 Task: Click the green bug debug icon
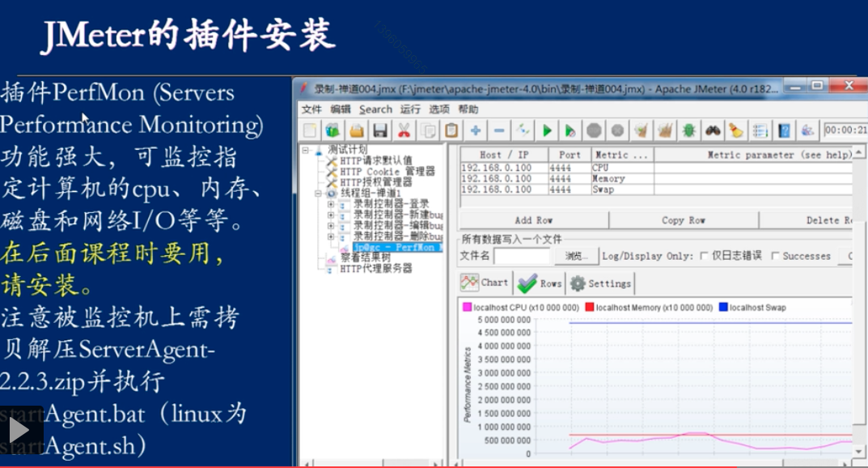(689, 130)
